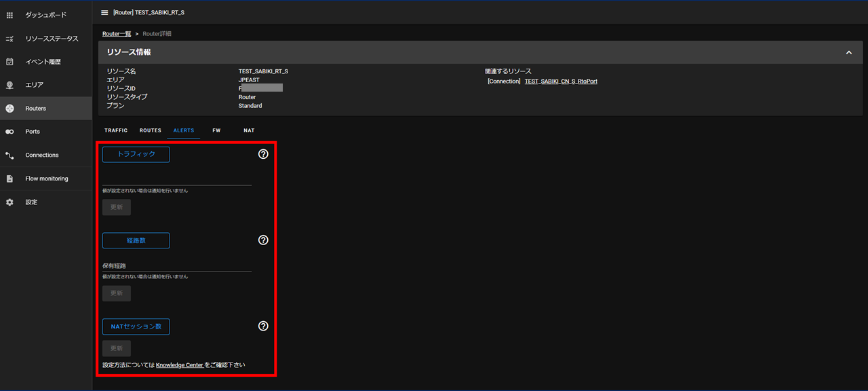Open help icon beside 経路数

[264, 240]
